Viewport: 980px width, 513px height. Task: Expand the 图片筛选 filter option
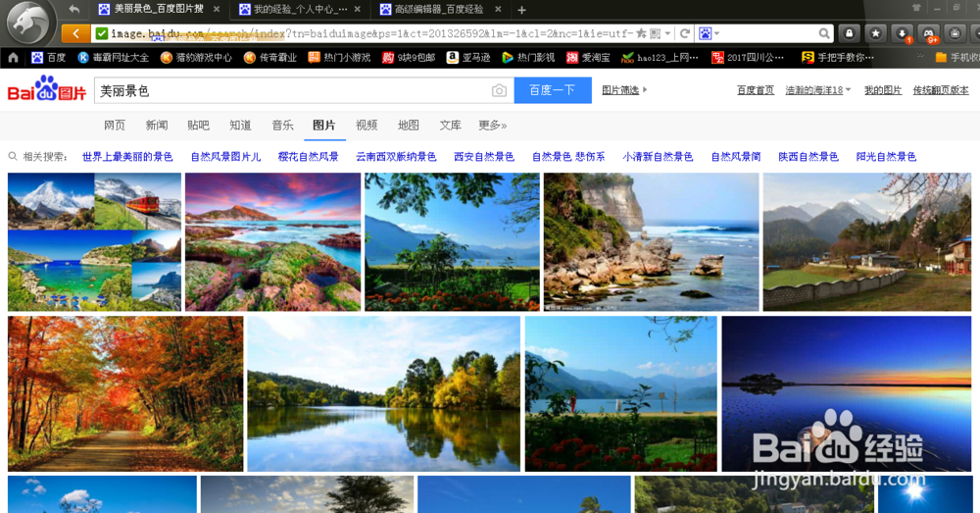pyautogui.click(x=624, y=90)
